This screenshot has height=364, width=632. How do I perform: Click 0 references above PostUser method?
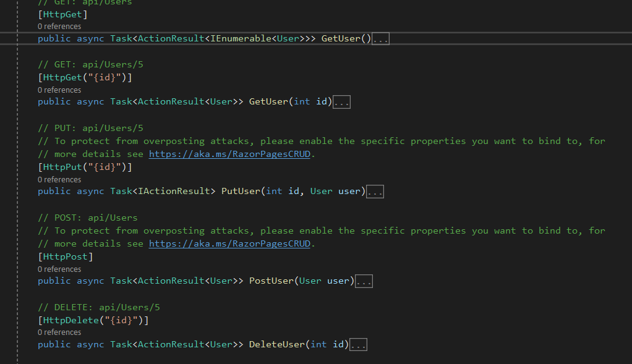tap(59, 269)
